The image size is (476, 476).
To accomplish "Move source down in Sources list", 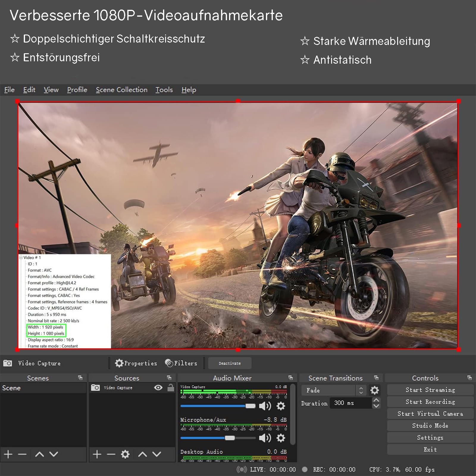I will click(x=156, y=454).
